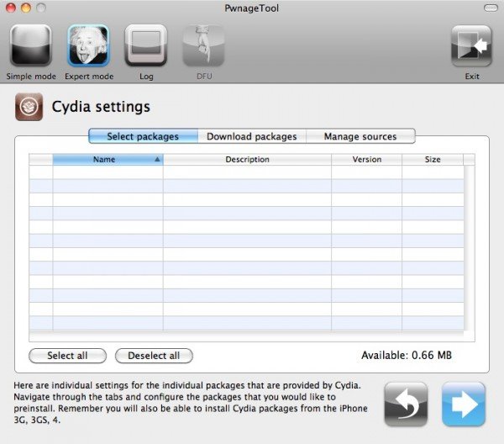The width and height of the screenshot is (504, 444).
Task: Click Deselect all button
Action: tap(154, 356)
